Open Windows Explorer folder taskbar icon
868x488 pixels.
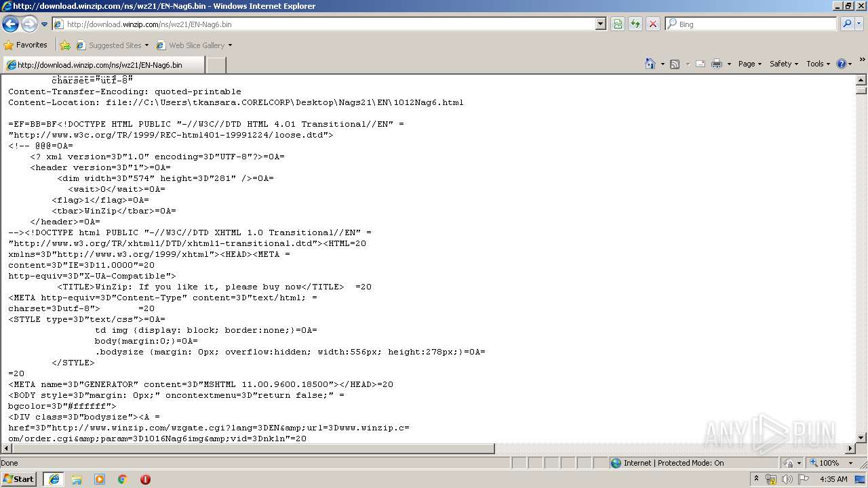coord(77,479)
